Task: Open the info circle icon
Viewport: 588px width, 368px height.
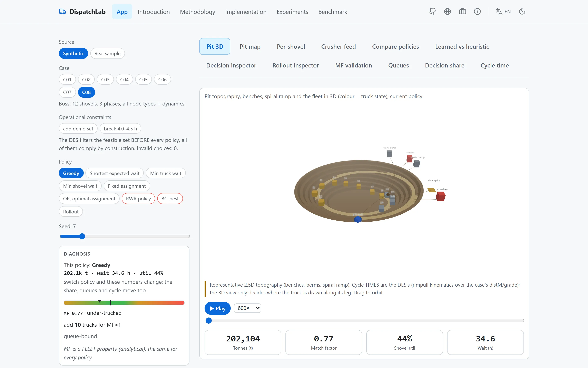Action: point(477,11)
